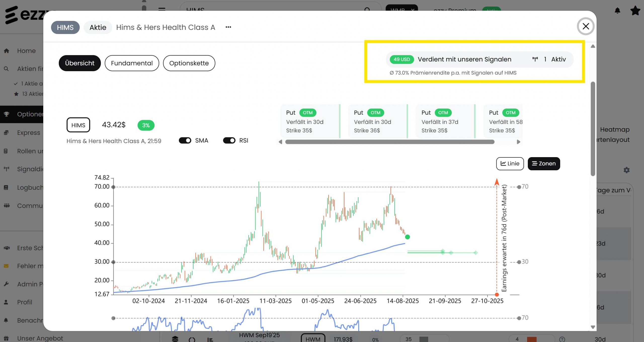This screenshot has width=644, height=342.
Task: Click the Fehler melden envelope icon
Action: click(x=6, y=266)
